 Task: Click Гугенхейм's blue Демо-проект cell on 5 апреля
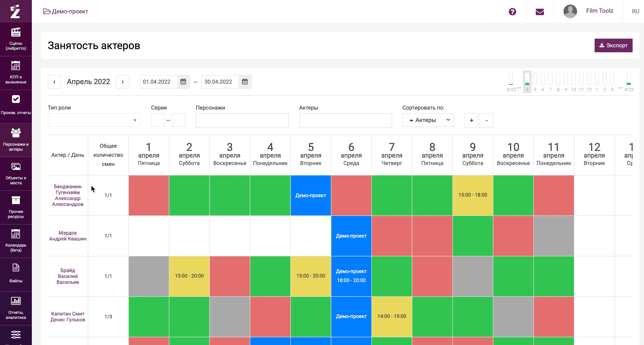310,195
